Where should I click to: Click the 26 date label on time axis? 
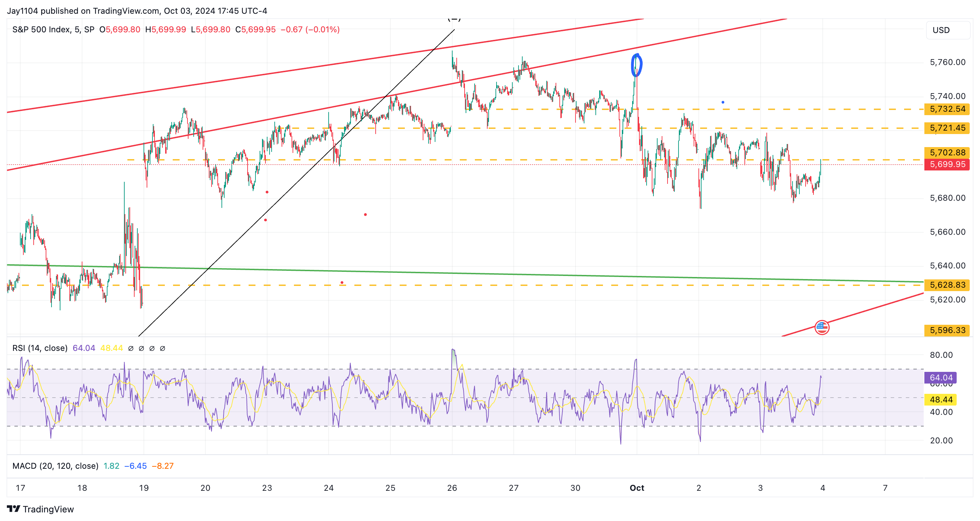(x=452, y=488)
